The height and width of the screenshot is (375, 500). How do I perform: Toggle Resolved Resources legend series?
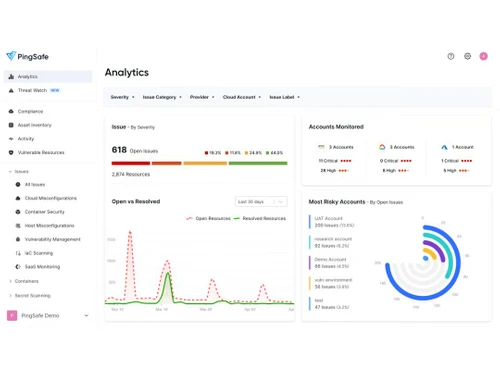click(x=260, y=218)
